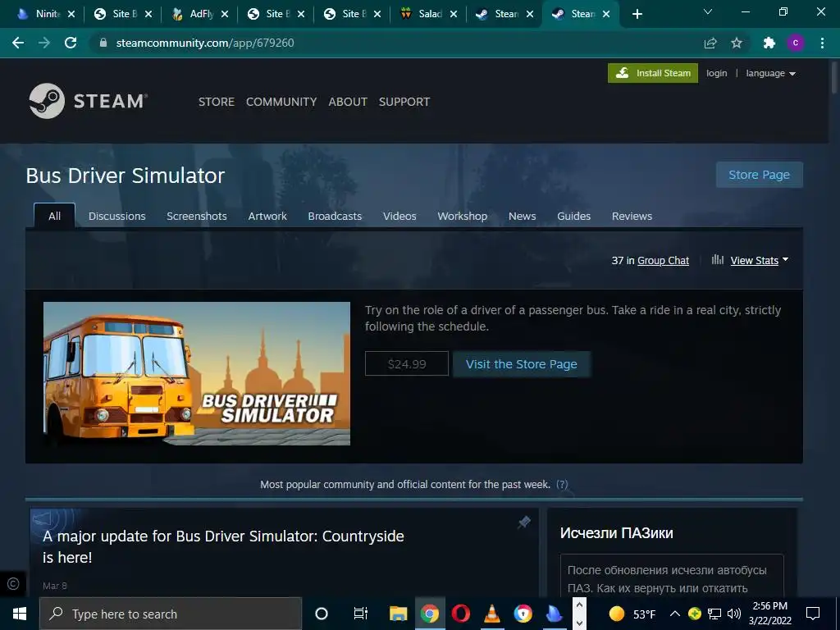The image size is (840, 630).
Task: Open the COMMUNITY menu in Steam header
Action: (x=281, y=102)
